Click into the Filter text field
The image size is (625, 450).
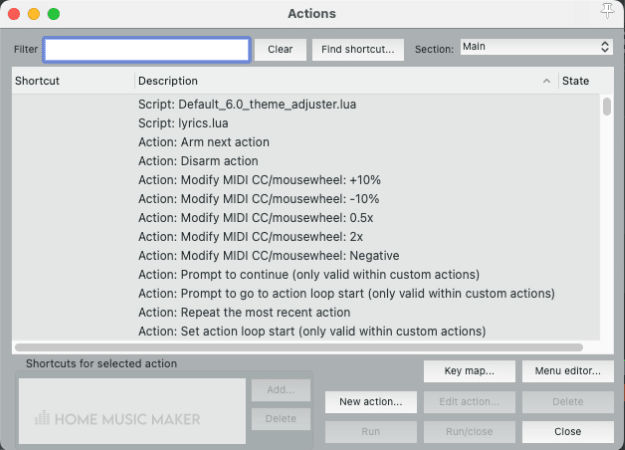(147, 50)
